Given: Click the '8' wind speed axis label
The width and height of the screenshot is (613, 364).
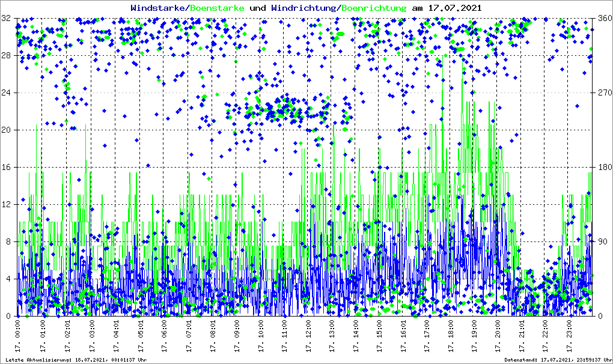Looking at the screenshot, I should [8, 241].
